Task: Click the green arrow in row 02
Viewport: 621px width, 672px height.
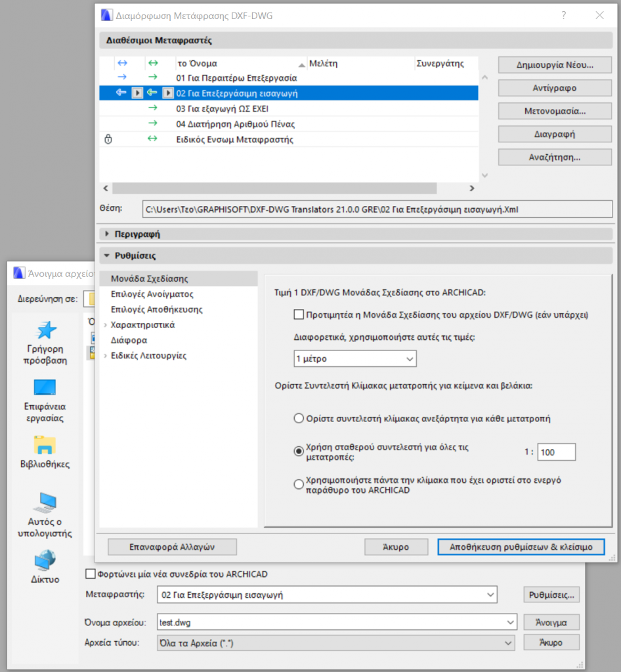Action: (152, 93)
